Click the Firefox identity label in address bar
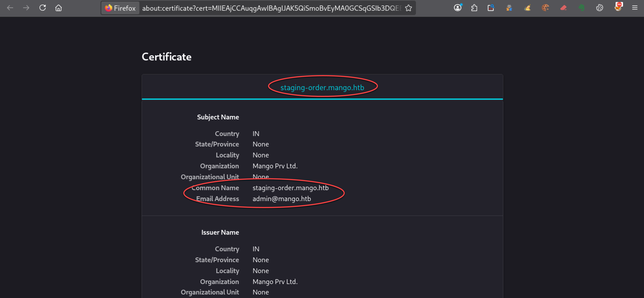This screenshot has width=644, height=298. click(x=120, y=8)
